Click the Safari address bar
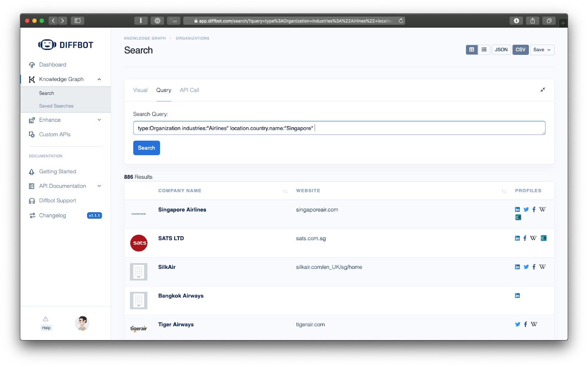588x367 pixels. tap(294, 21)
